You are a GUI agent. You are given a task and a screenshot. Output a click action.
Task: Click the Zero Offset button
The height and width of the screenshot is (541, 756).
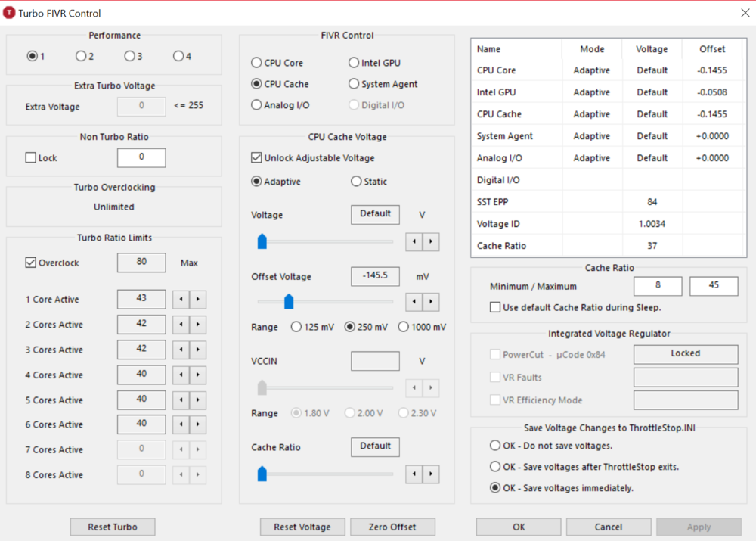(x=392, y=527)
